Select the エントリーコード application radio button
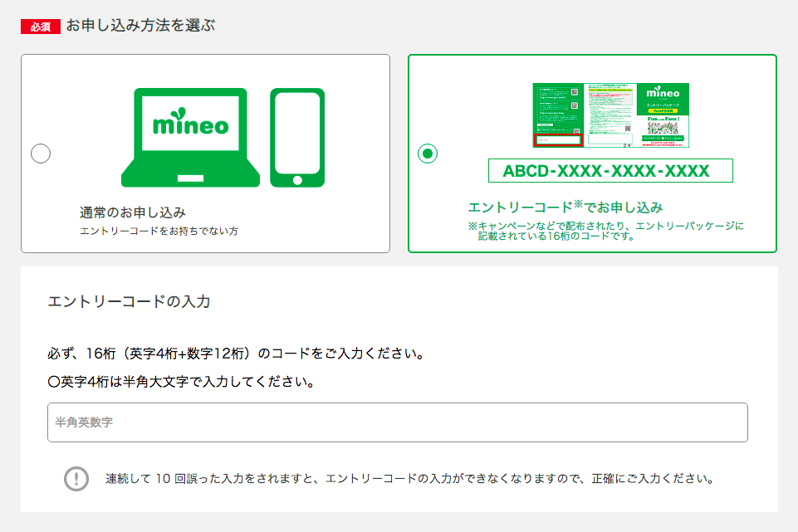This screenshot has width=798, height=532. 428,154
